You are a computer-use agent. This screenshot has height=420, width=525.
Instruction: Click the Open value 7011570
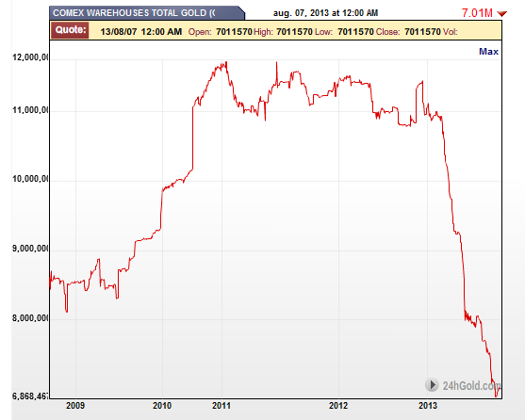(x=234, y=32)
